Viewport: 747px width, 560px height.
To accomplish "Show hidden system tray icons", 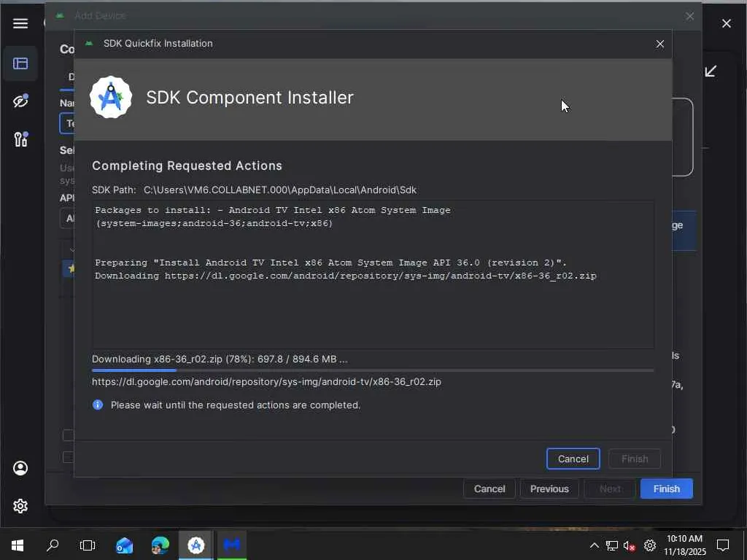I will [594, 545].
